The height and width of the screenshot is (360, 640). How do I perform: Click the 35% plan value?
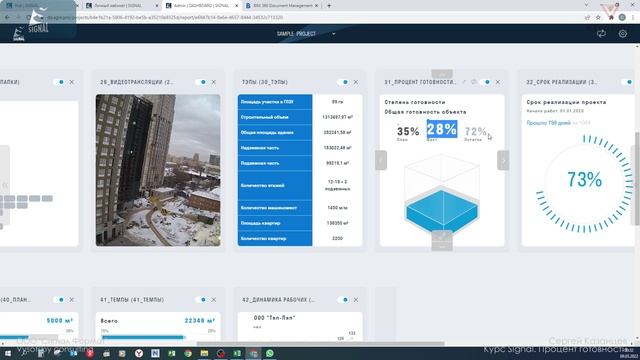pos(408,131)
